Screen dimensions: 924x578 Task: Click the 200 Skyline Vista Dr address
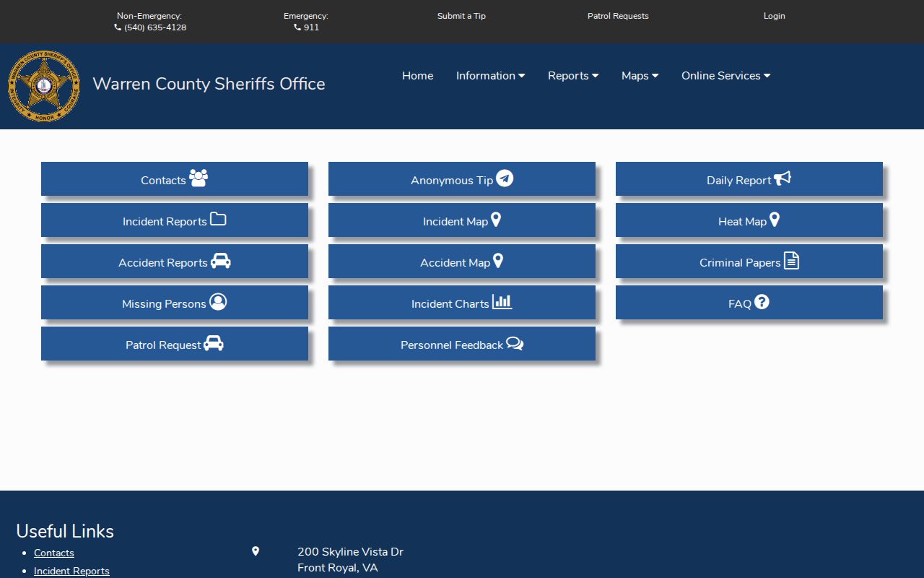coord(350,552)
